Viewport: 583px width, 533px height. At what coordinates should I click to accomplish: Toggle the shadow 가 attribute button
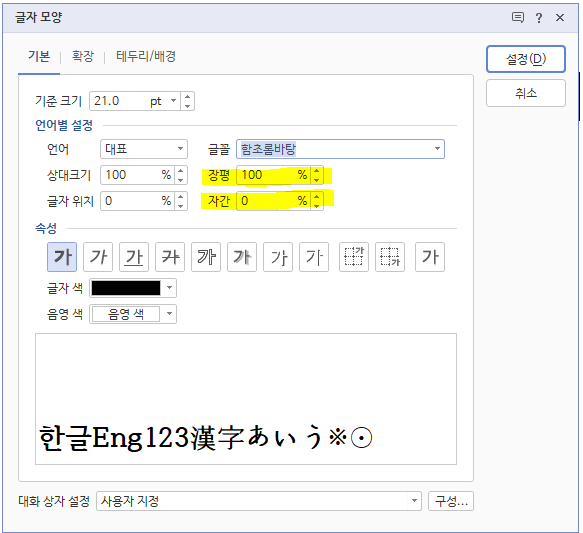click(242, 257)
